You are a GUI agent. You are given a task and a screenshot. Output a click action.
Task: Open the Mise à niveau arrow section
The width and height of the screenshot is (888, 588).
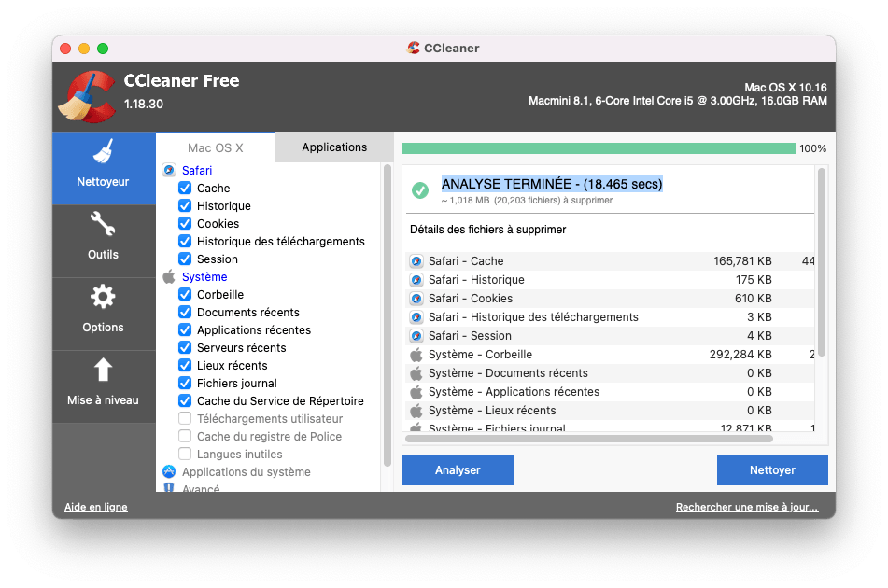tap(103, 386)
